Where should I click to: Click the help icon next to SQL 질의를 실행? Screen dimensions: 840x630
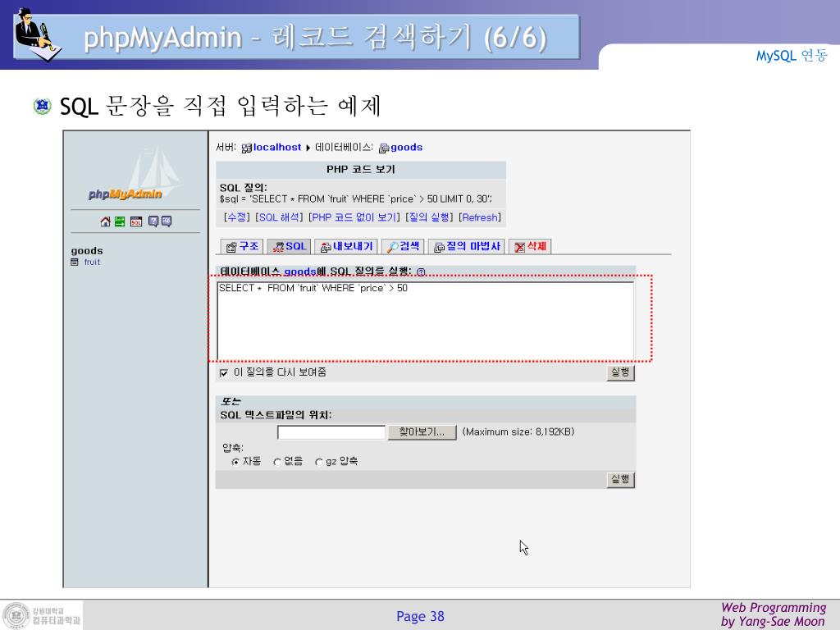421,272
